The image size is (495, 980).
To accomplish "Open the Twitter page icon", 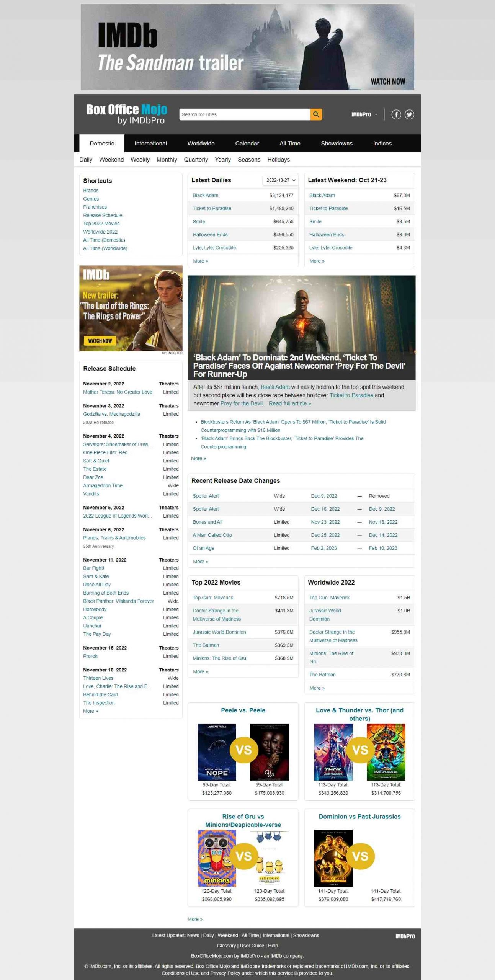I will click(x=409, y=114).
